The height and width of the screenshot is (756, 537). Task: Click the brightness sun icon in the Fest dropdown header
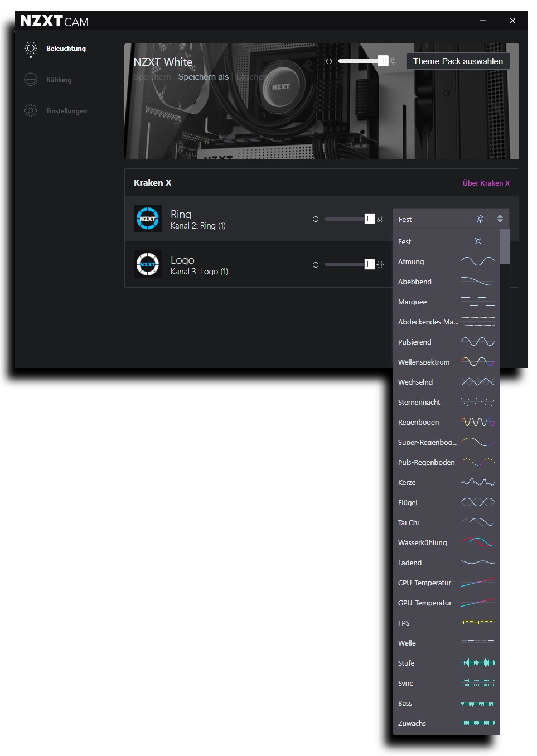(480, 219)
